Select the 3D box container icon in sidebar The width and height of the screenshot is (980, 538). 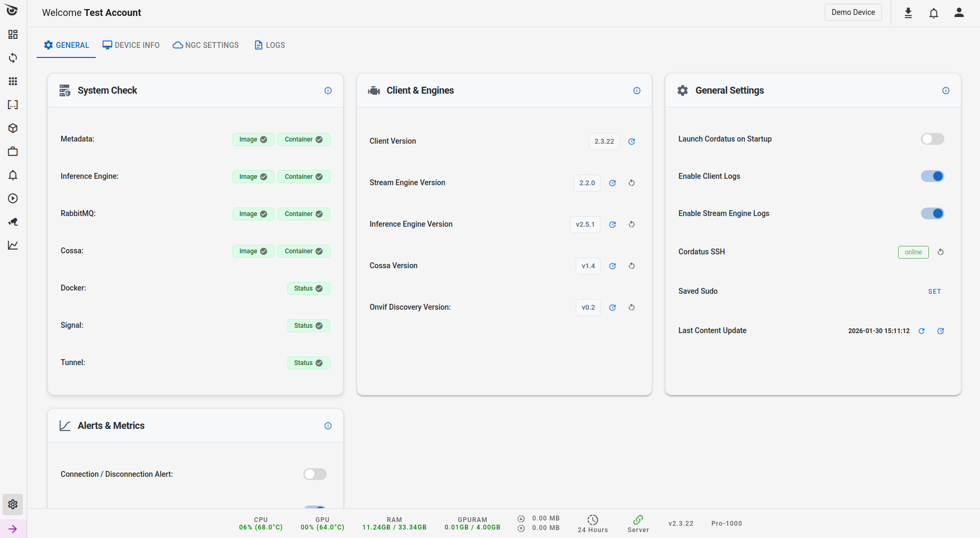(x=12, y=128)
